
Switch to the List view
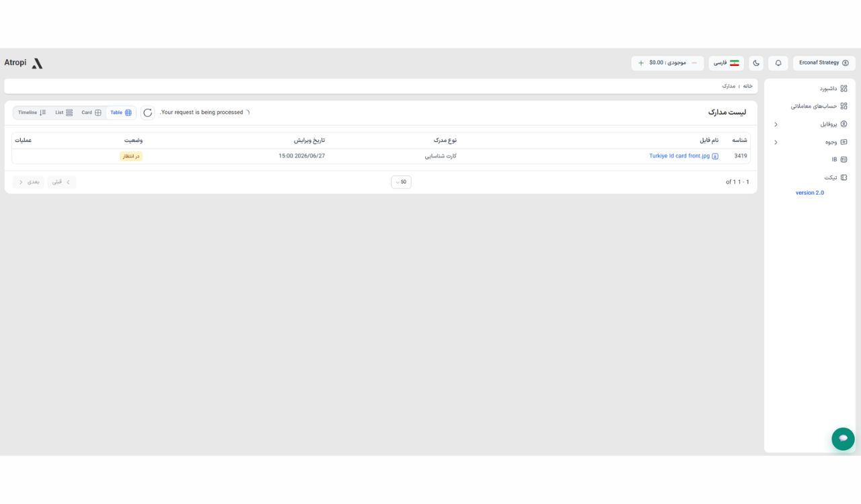pyautogui.click(x=64, y=113)
